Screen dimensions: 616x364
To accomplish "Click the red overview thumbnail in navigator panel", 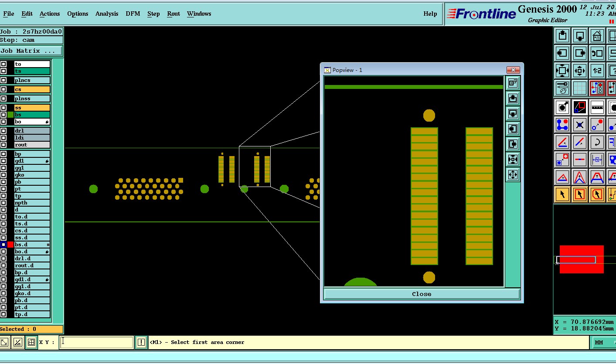I will click(x=582, y=259).
